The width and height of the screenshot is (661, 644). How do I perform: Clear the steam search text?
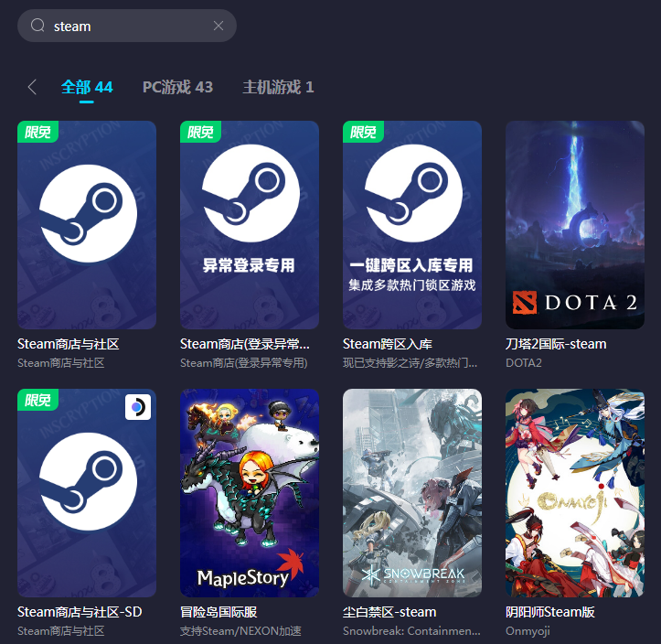coord(219,26)
